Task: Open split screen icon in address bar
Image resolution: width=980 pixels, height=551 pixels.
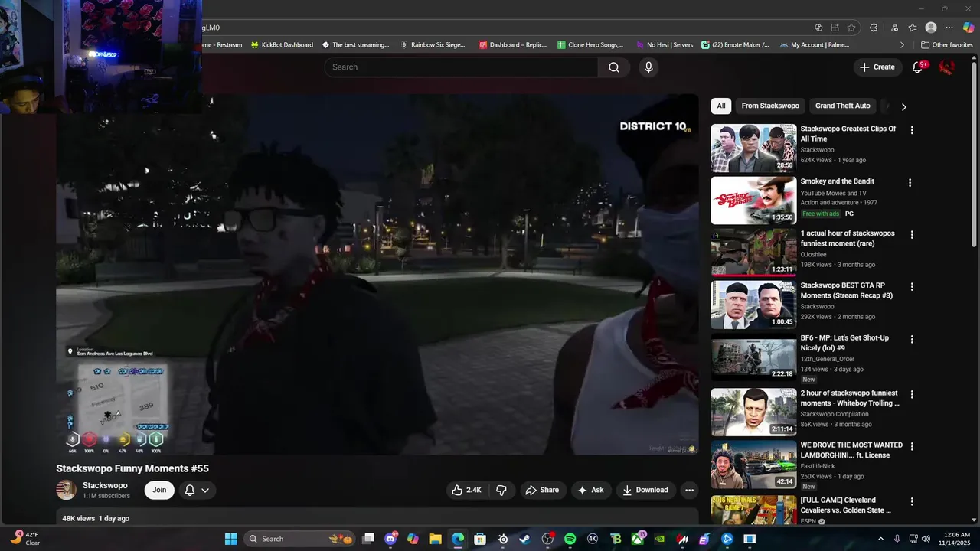Action: coord(835,28)
